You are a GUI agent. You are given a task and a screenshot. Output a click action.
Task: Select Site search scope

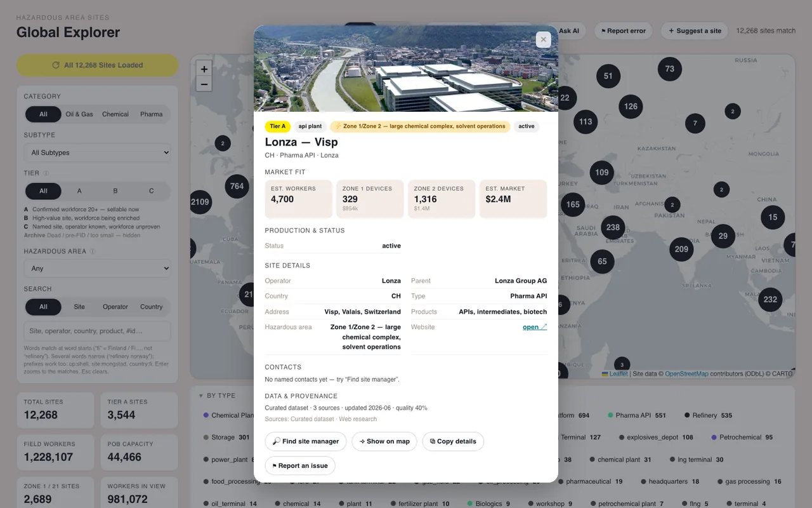(79, 307)
